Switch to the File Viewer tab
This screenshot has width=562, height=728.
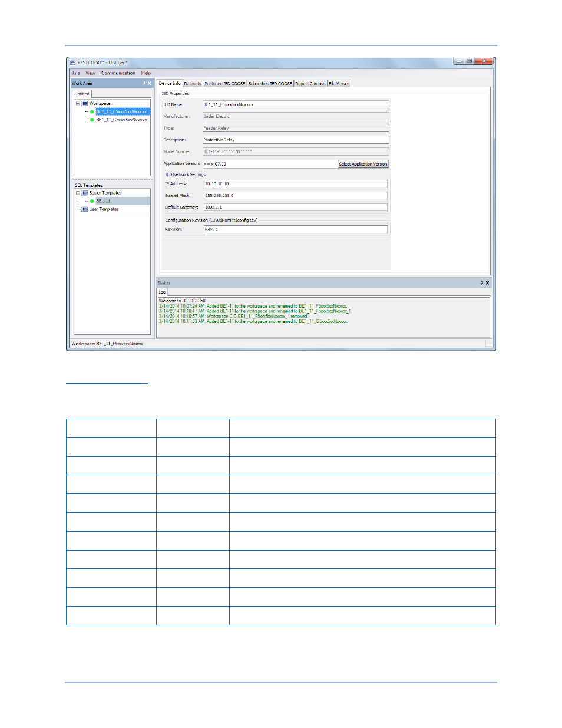click(339, 84)
